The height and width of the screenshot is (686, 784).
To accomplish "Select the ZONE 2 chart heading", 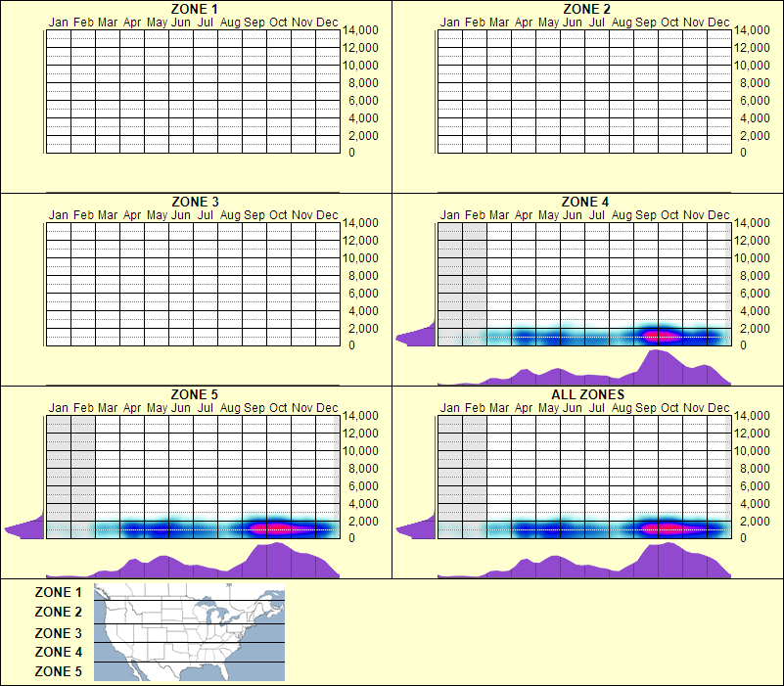I will (x=585, y=9).
